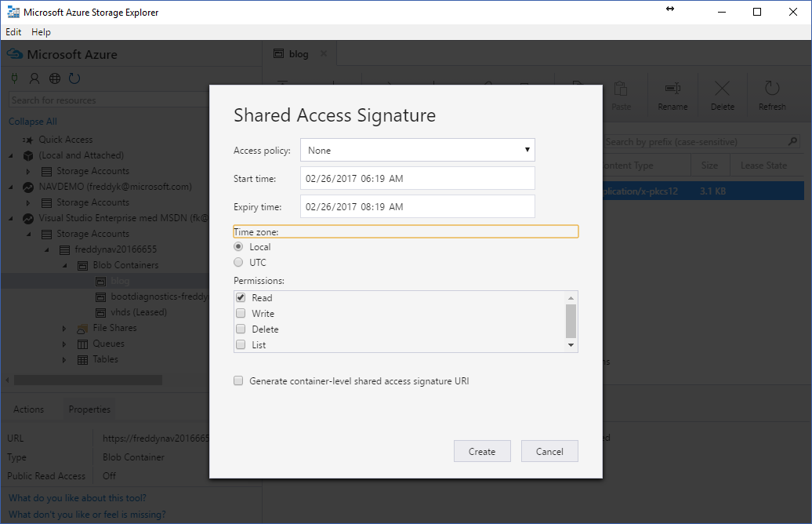Open the Edit menu
Screen dimensions: 812x524
13,32
